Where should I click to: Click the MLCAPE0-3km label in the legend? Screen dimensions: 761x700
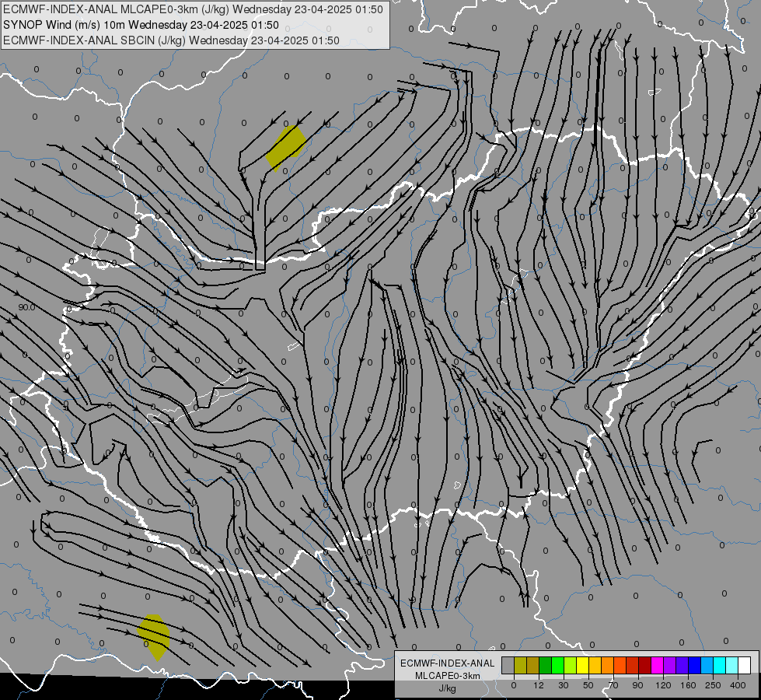click(x=448, y=676)
